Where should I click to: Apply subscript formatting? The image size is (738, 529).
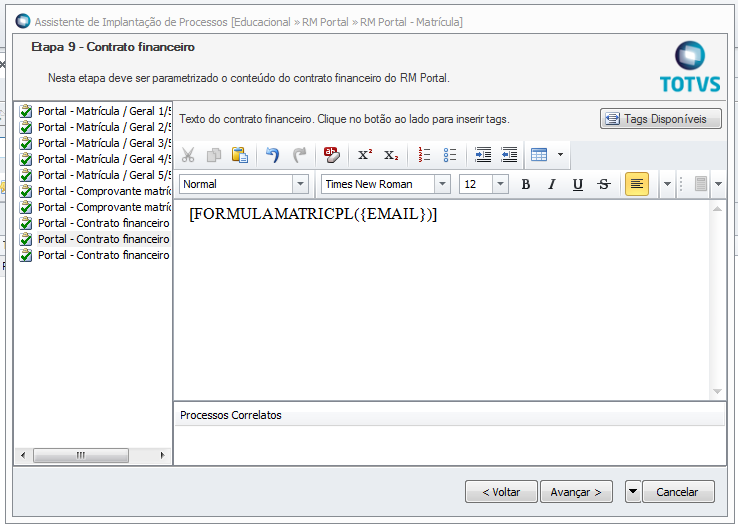391,155
